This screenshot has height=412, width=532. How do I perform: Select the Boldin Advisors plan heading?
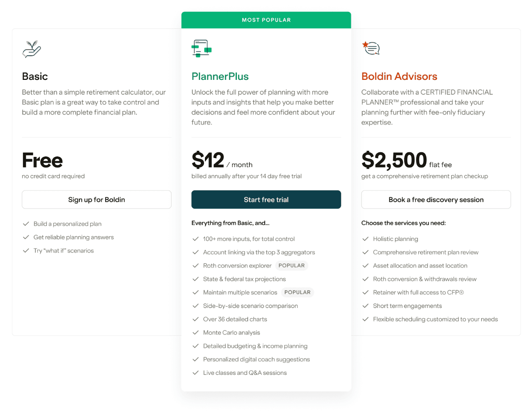[x=399, y=76]
